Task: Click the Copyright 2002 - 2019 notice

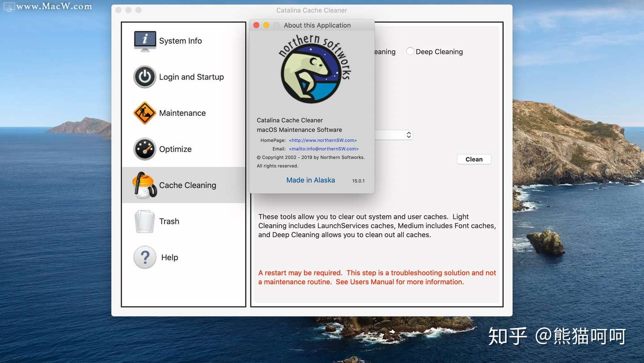Action: pyautogui.click(x=311, y=157)
